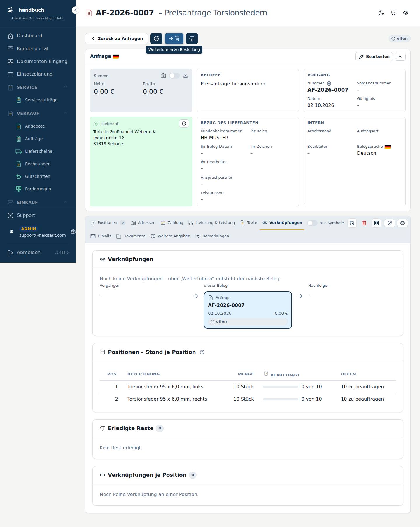420x527 pixels.
Task: Open the AF-2026-0007 Anfrage link card
Action: (248, 310)
